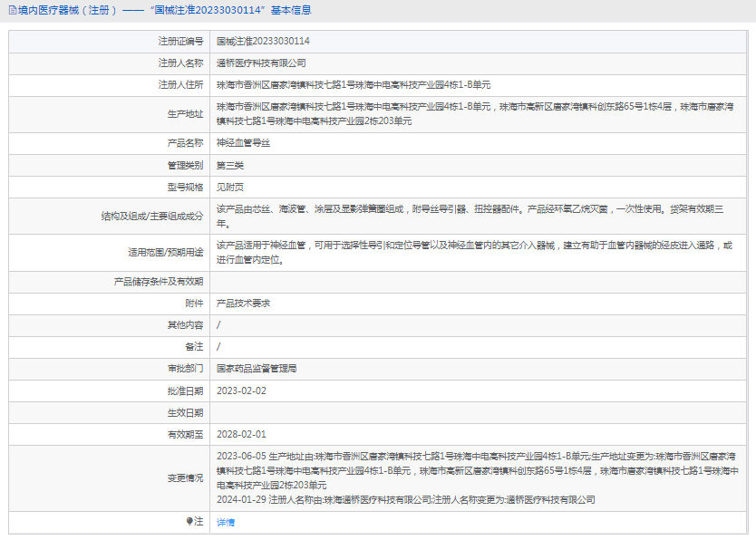This screenshot has height=540, width=756.
Task: Click the usage text starting with 该产品适用于神经血管
Action: pos(474,253)
